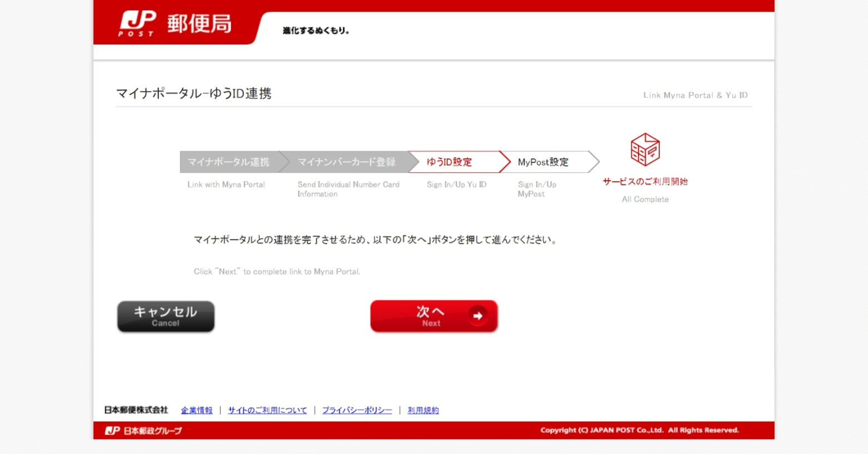
Task: Click the サービスのご利用開始 label
Action: pyautogui.click(x=645, y=182)
